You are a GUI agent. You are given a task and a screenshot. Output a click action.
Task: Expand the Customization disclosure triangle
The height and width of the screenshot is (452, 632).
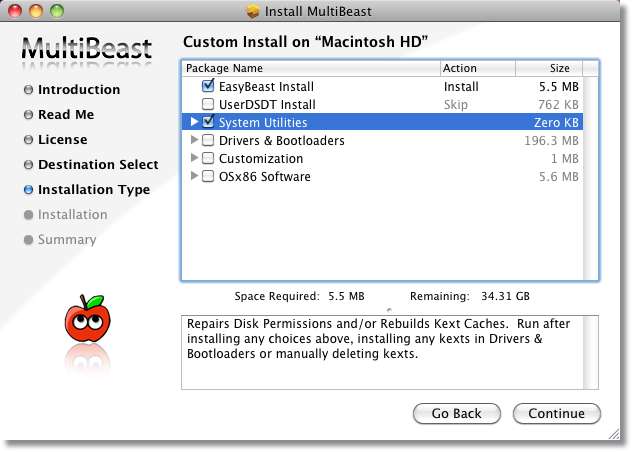pos(194,159)
